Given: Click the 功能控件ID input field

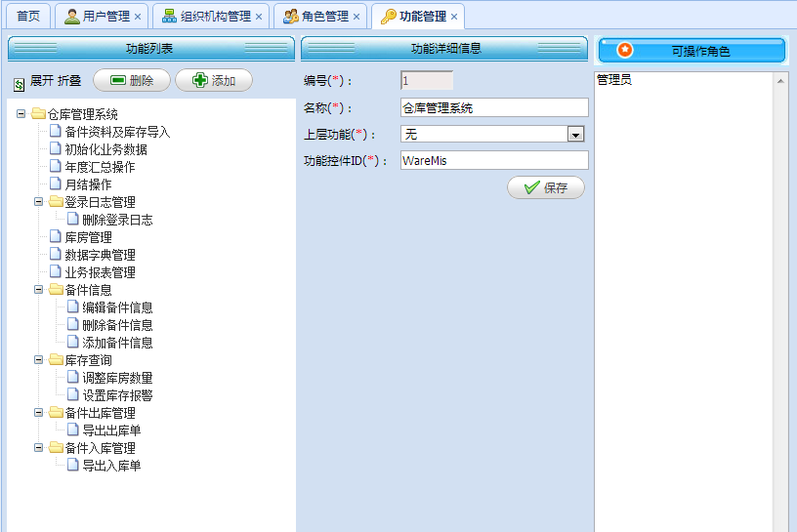Looking at the screenshot, I should click(494, 160).
